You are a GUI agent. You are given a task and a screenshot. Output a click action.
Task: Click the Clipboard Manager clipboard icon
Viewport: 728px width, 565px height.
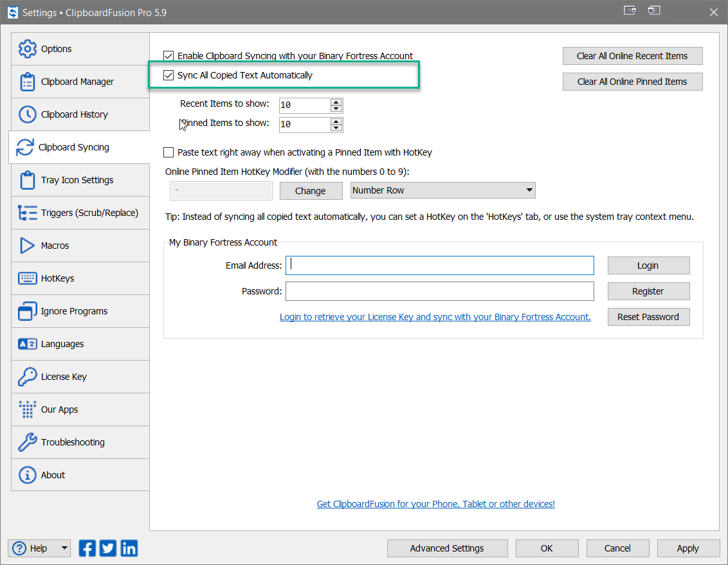click(28, 82)
